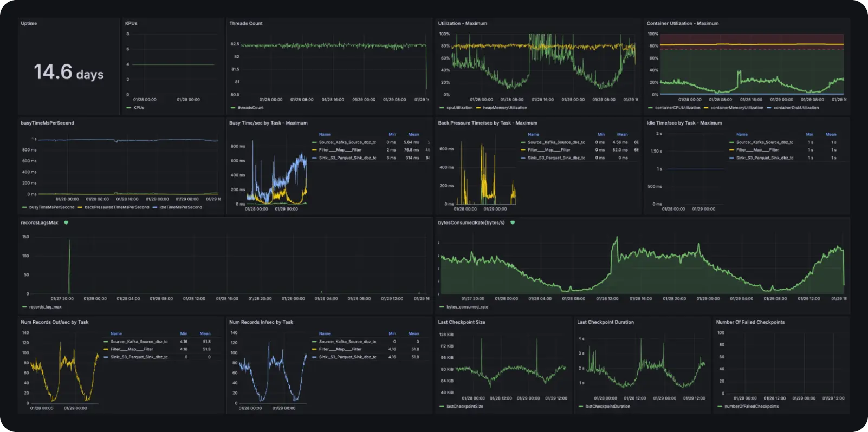
Task: Click the threadsCount legend entry
Action: click(x=250, y=108)
